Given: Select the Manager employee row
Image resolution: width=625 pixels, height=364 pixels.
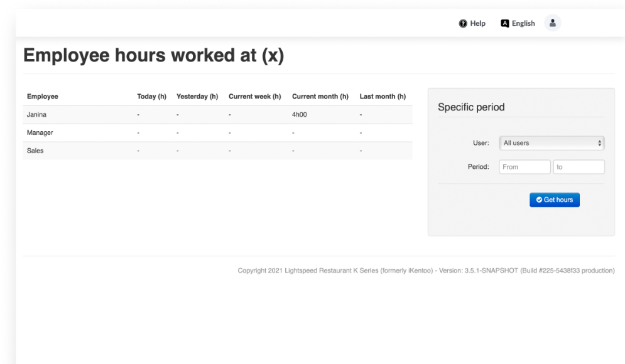Looking at the screenshot, I should pos(40,133).
